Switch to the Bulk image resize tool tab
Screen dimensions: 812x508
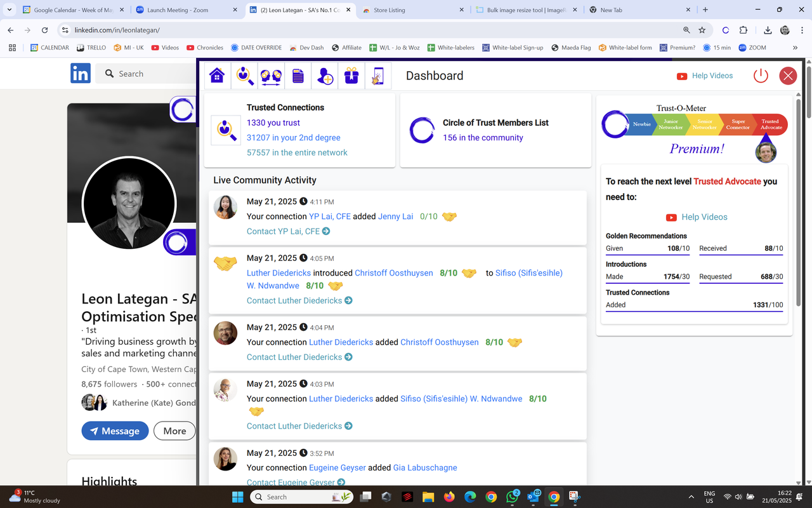pyautogui.click(x=527, y=10)
